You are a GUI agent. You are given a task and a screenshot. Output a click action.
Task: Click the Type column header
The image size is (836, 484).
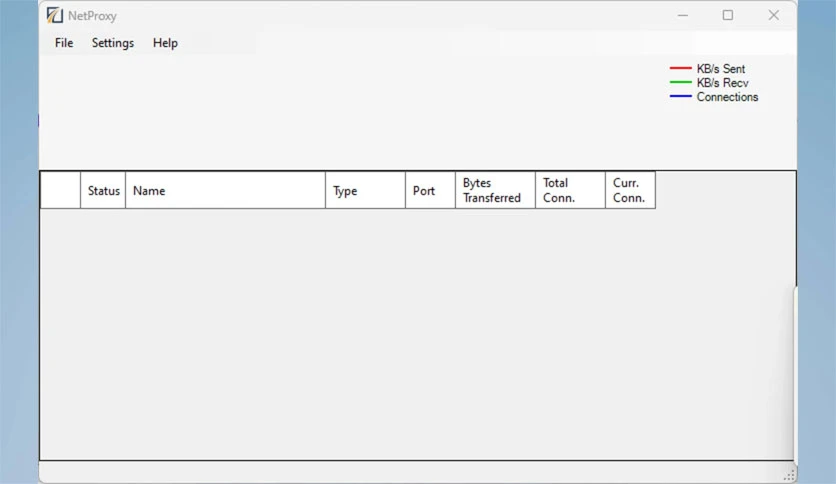point(365,190)
